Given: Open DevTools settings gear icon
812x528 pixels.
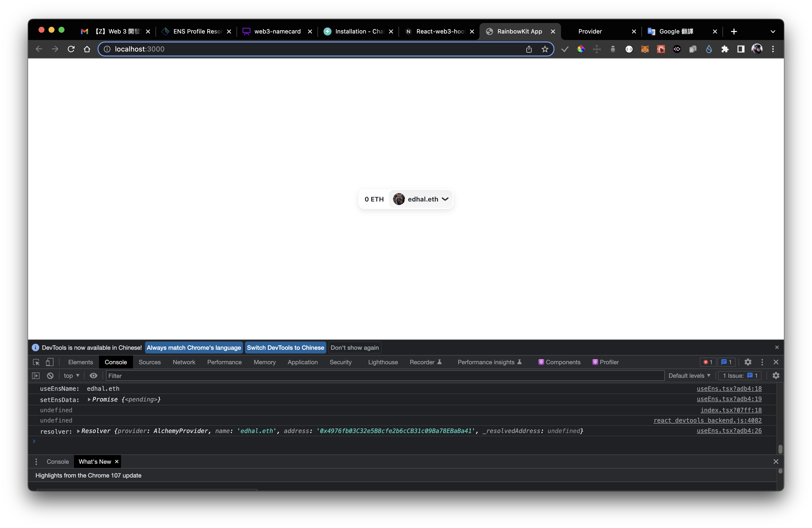Looking at the screenshot, I should coord(748,362).
